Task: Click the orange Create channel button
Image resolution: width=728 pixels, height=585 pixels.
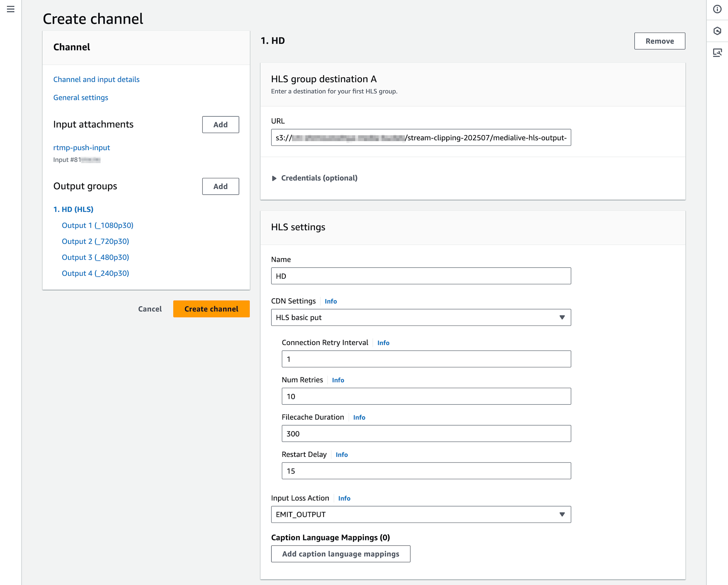Action: tap(211, 309)
